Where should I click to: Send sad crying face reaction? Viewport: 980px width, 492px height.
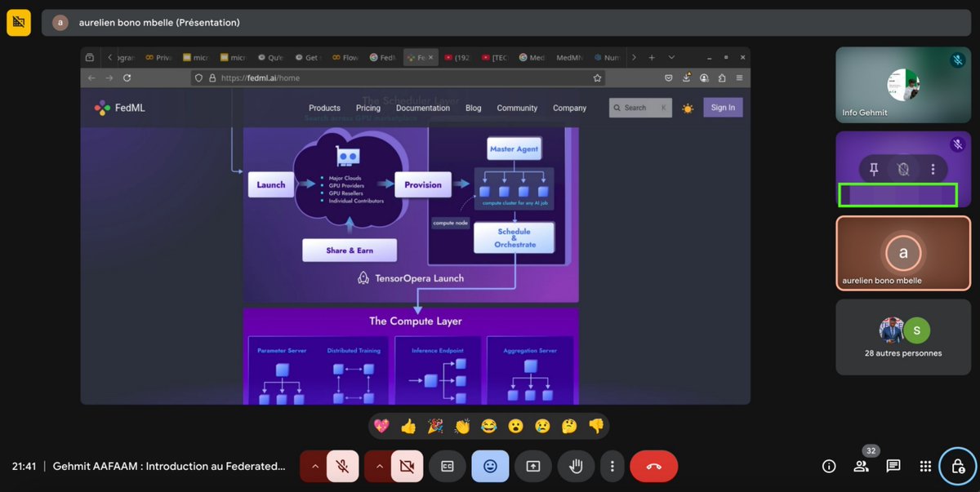[x=542, y=426]
